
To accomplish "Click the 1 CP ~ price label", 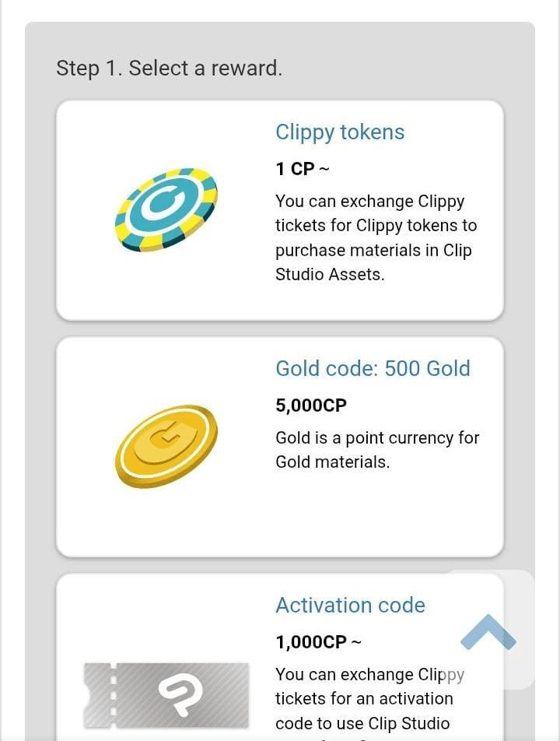I will point(303,169).
